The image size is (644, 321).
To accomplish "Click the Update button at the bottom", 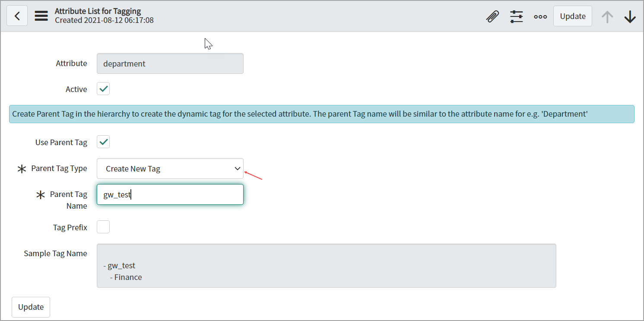I will point(31,307).
